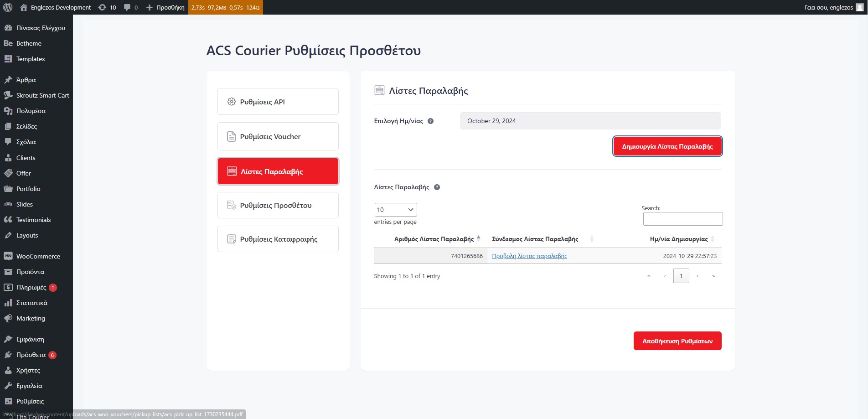Go to pagination page 1

[681, 276]
